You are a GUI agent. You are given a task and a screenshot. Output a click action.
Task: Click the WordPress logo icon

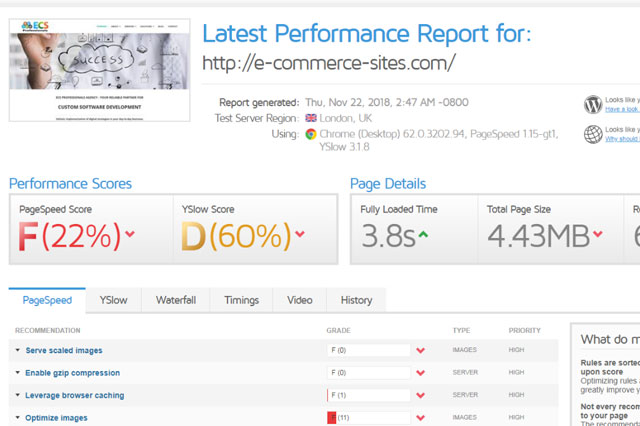tap(593, 104)
